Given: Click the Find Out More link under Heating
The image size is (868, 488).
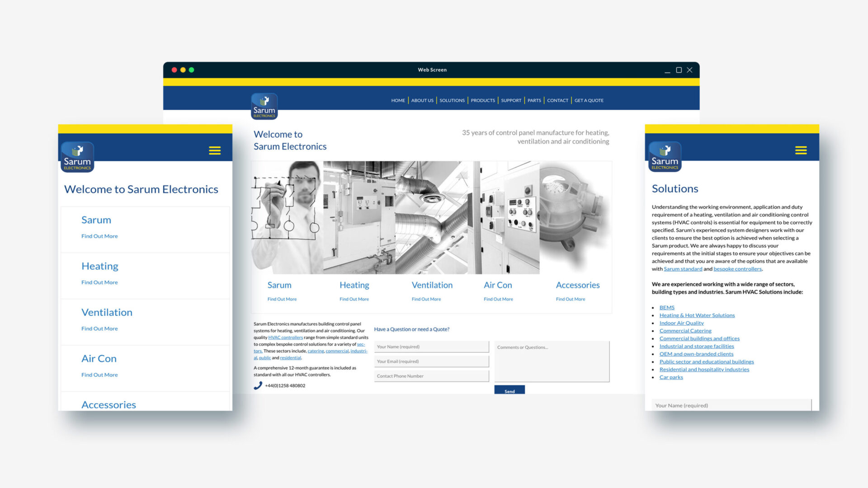Looking at the screenshot, I should [354, 299].
